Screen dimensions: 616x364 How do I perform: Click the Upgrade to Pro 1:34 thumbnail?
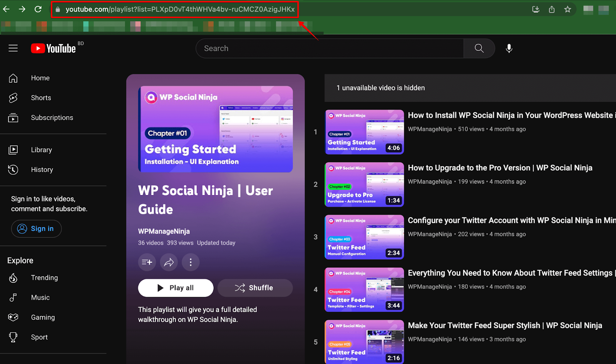[x=364, y=185]
